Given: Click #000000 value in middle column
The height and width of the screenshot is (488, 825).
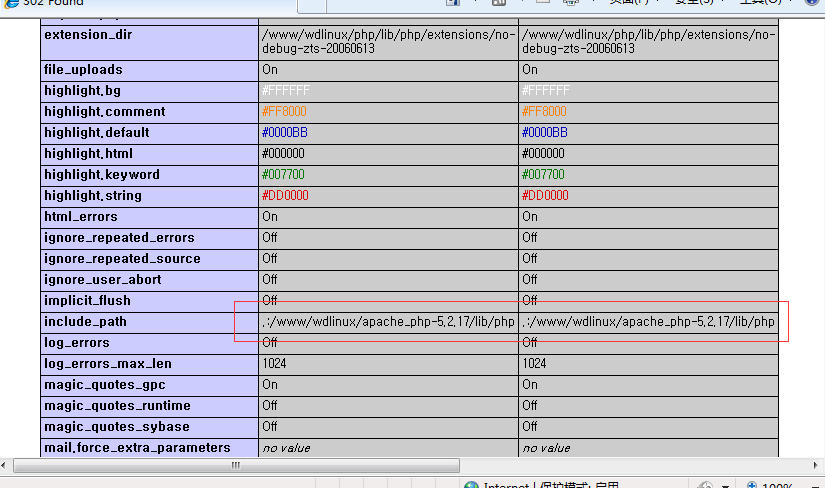Looking at the screenshot, I should (x=283, y=154).
